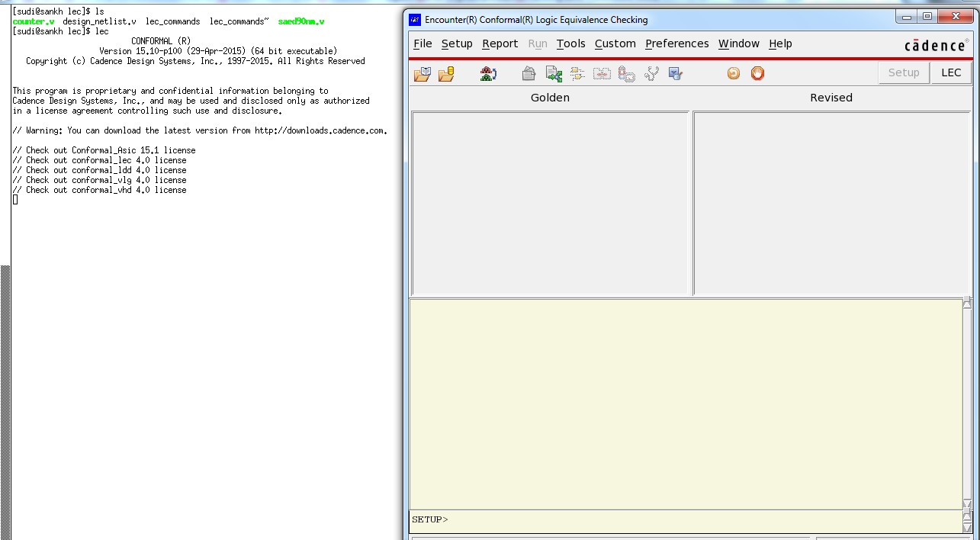Click the transcript pane scrollbar up arrow

point(967,303)
